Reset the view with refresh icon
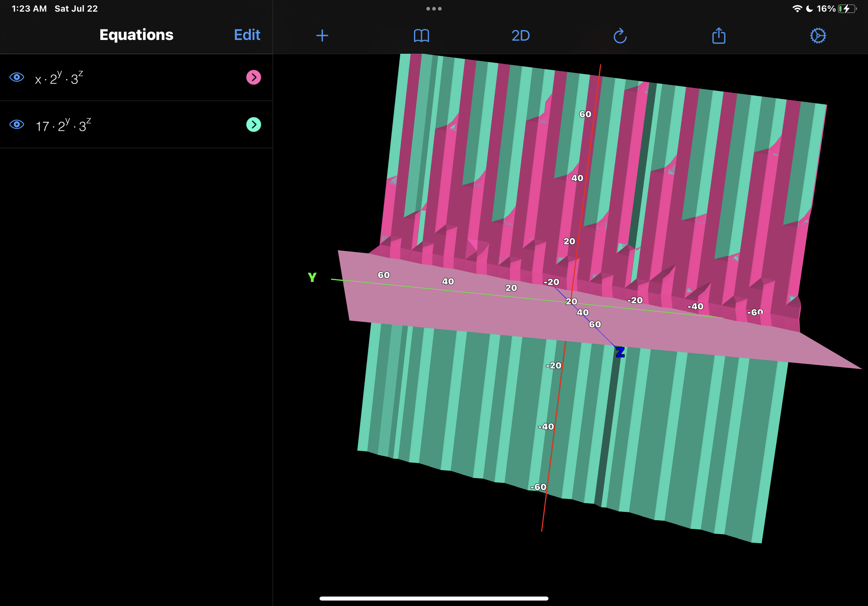This screenshot has height=606, width=868. pyautogui.click(x=620, y=36)
